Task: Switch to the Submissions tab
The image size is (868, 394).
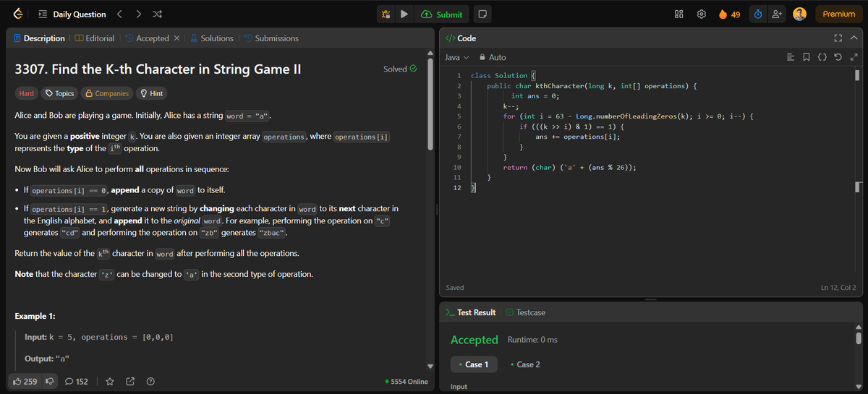Action: pos(271,38)
